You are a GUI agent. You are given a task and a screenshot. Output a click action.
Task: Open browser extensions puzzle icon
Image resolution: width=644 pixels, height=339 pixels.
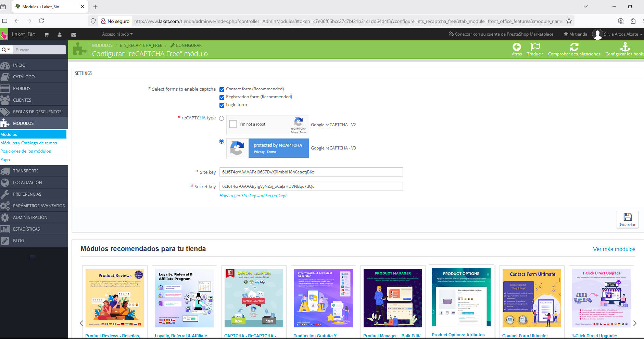point(633,21)
